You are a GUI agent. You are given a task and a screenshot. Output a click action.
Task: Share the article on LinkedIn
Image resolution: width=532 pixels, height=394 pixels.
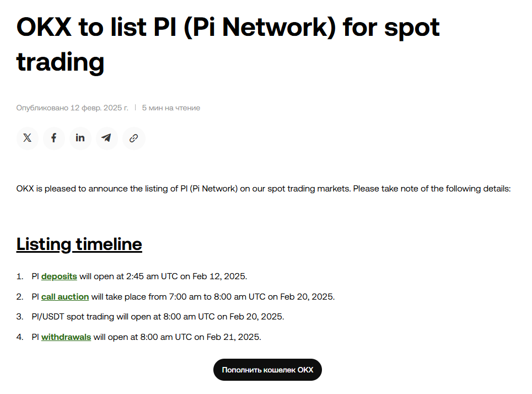point(80,138)
